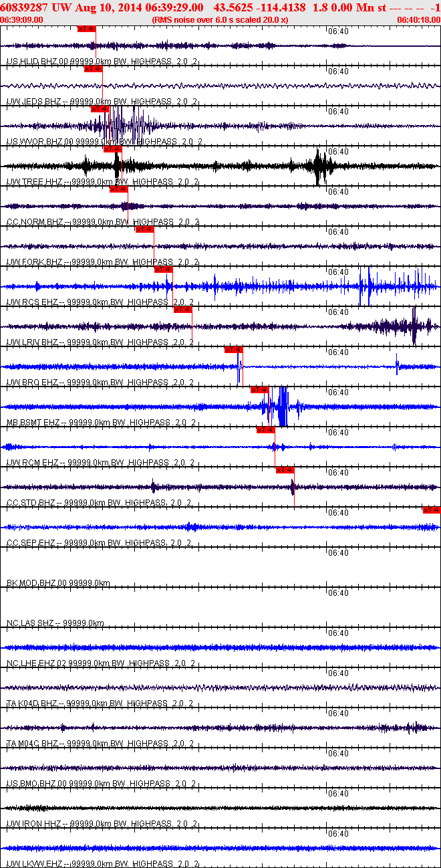Click the late pick flag on CC.SEP trace
This screenshot has width=441, height=868.
[x=432, y=510]
